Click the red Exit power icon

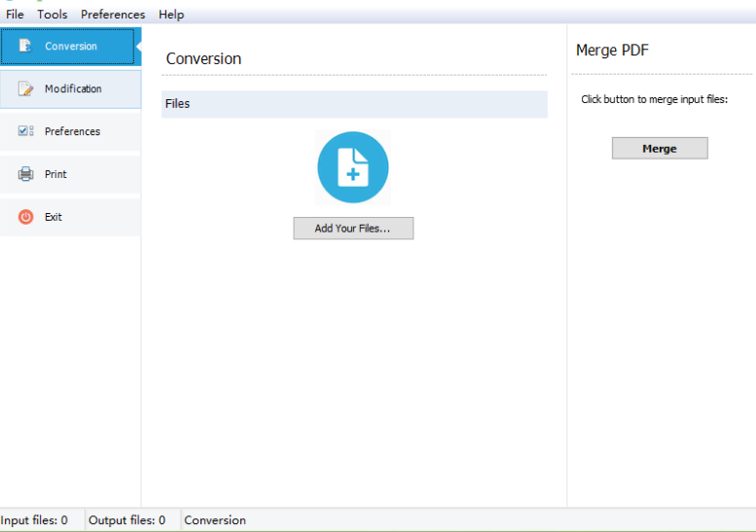26,217
